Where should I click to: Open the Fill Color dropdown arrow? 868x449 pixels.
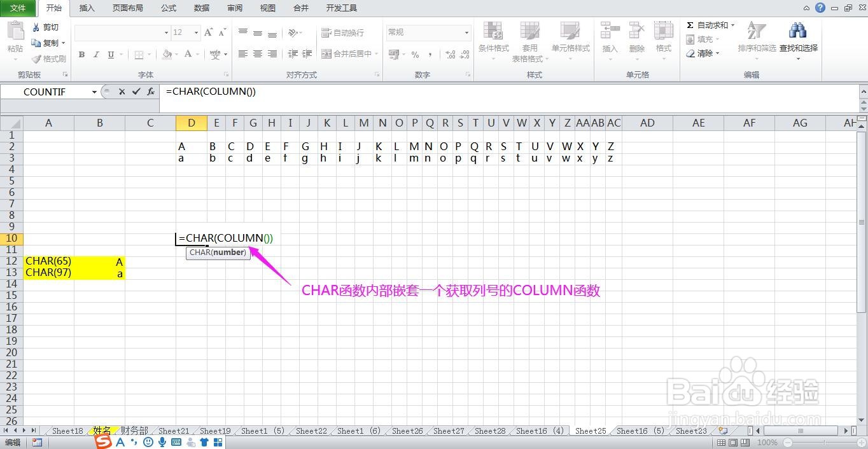point(177,55)
